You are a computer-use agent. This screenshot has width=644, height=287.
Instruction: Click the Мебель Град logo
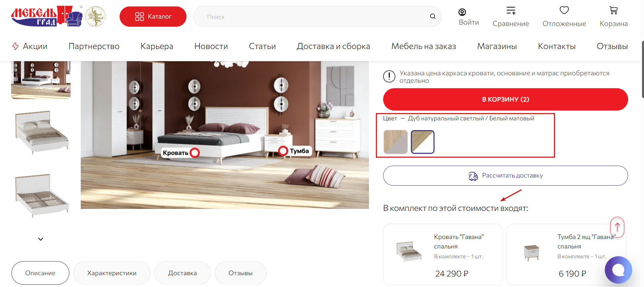47,16
